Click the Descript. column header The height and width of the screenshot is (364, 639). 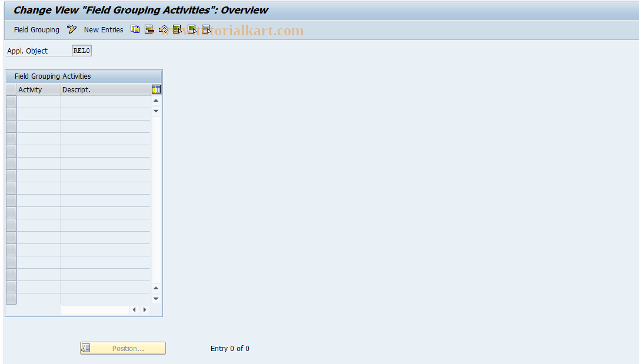point(105,89)
